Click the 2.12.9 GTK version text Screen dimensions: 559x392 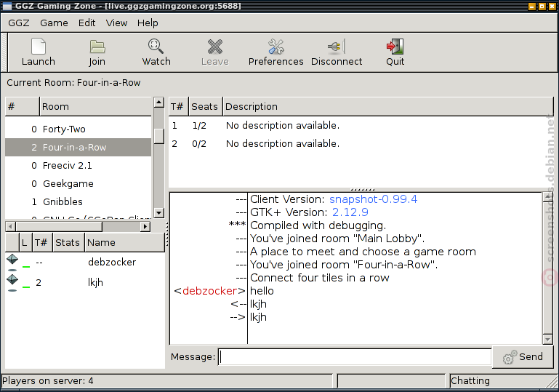350,212
